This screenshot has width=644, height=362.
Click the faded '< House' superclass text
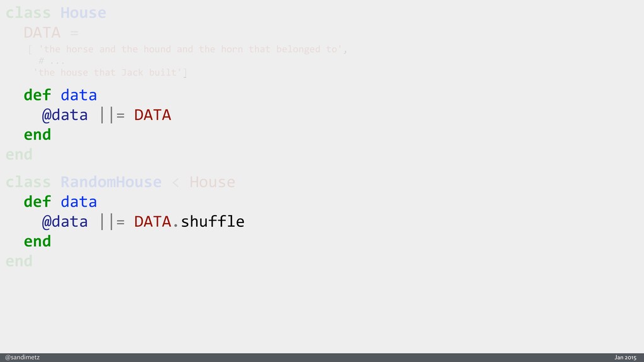pyautogui.click(x=203, y=182)
